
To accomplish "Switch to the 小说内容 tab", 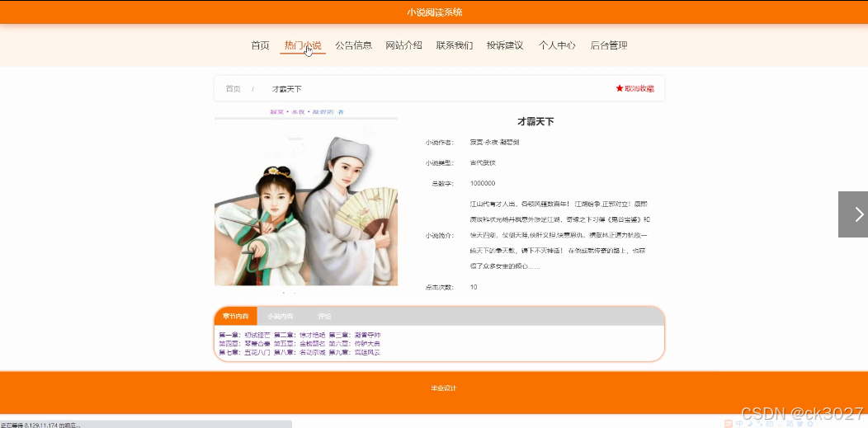I will [280, 317].
